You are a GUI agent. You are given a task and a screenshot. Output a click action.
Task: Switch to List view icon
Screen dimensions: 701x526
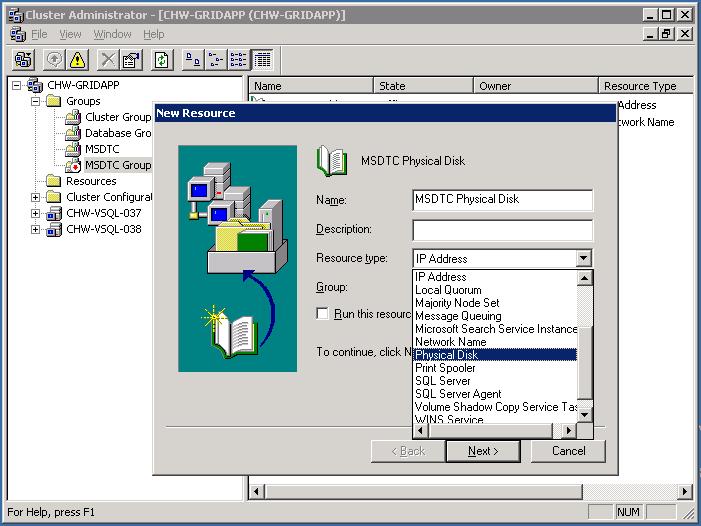[x=238, y=59]
